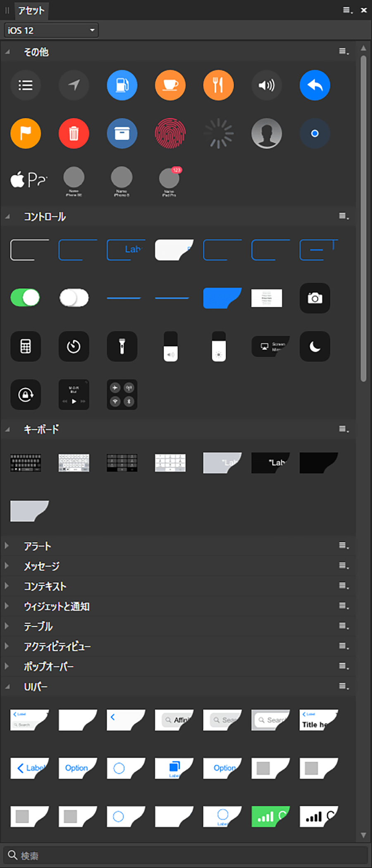
Task: Select the light full keyboard asset
Action: point(74,463)
